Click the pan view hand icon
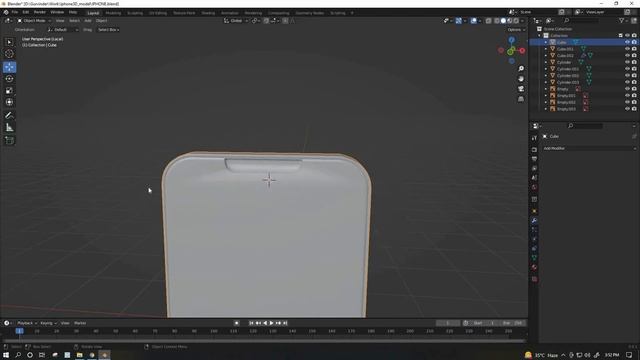 point(521,79)
